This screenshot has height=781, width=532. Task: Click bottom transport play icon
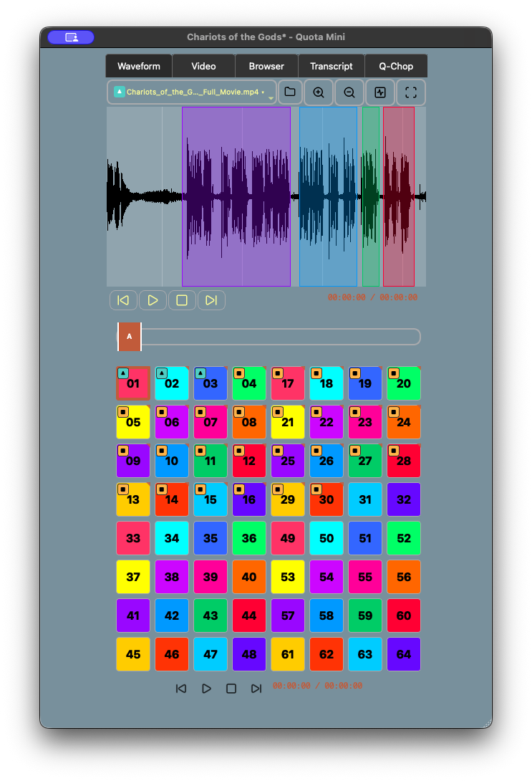206,689
